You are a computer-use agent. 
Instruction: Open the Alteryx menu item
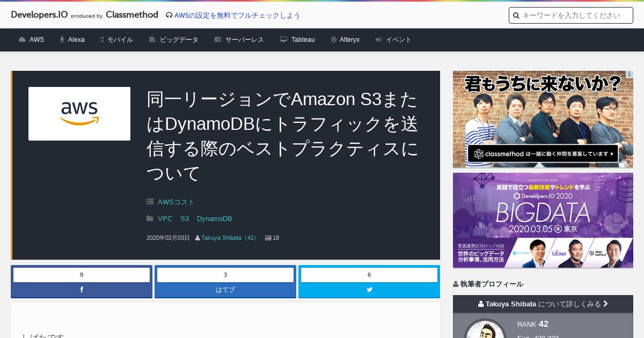[x=349, y=40]
